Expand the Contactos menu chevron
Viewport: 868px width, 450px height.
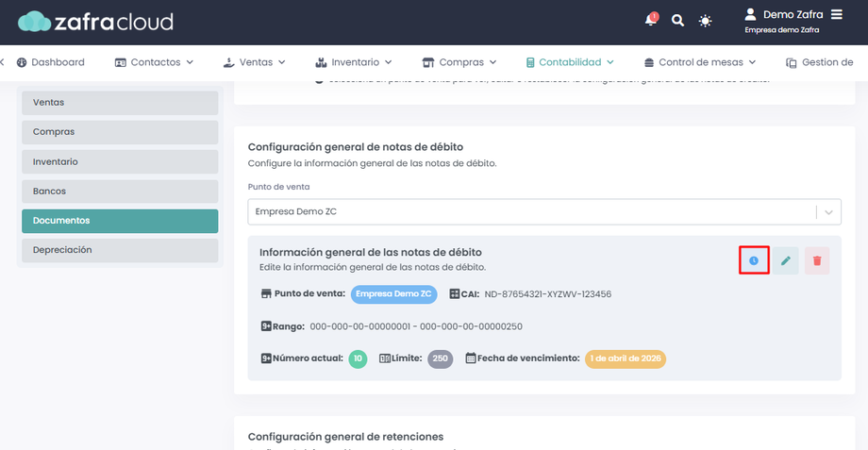point(190,62)
